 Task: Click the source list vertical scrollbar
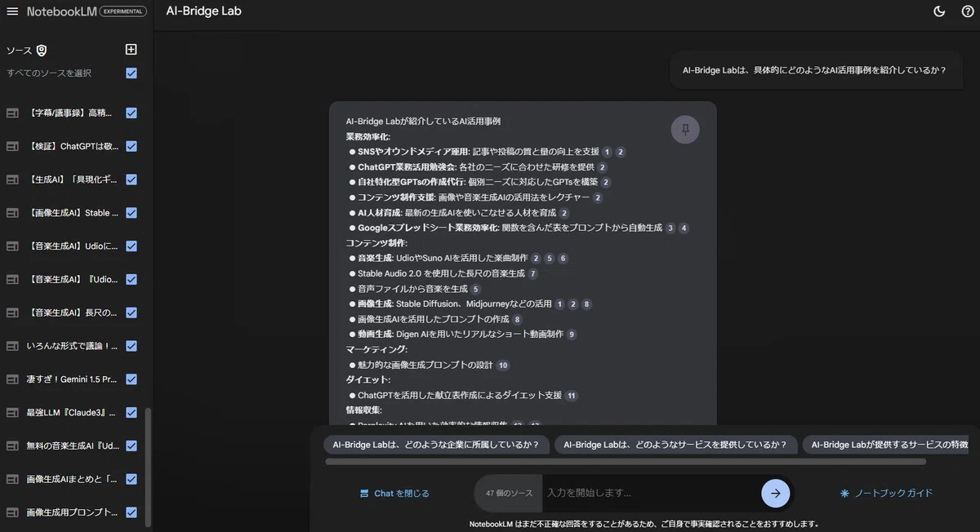[x=148, y=467]
